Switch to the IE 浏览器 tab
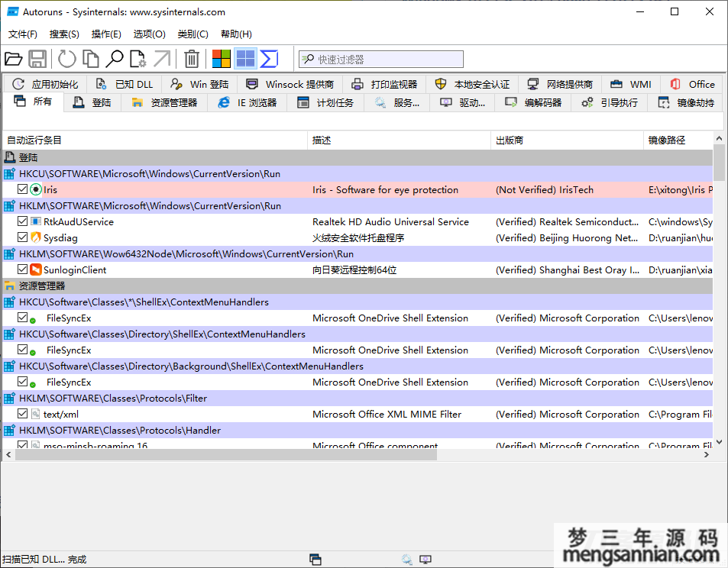 pyautogui.click(x=248, y=102)
